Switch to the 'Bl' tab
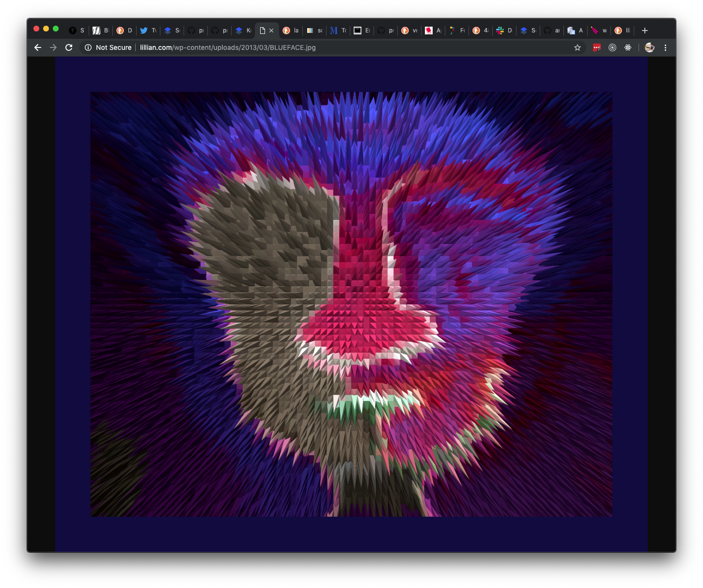 coord(101,31)
